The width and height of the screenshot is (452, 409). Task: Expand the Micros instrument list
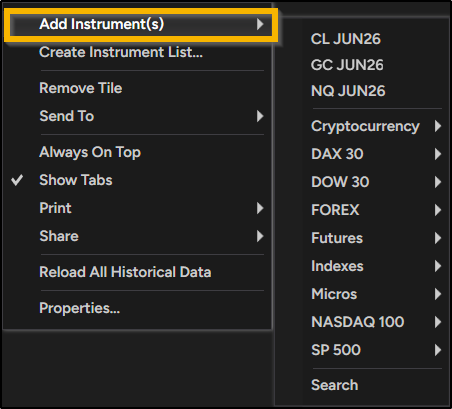click(x=362, y=294)
